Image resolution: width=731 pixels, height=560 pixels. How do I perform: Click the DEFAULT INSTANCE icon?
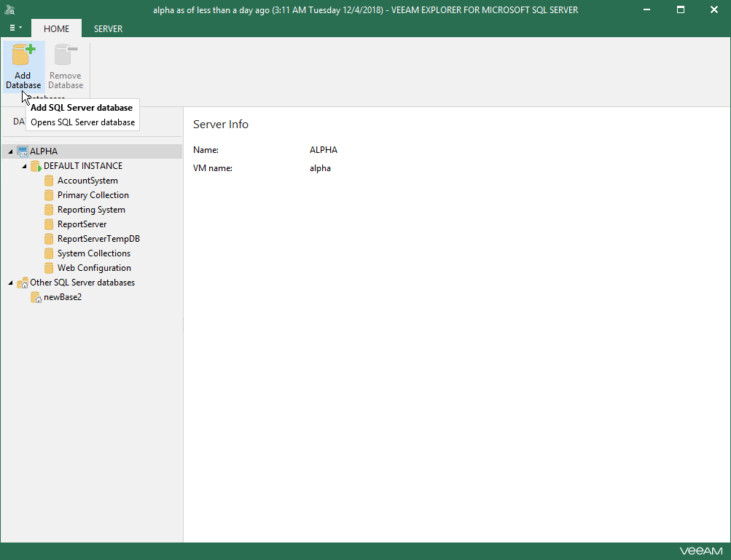click(36, 166)
